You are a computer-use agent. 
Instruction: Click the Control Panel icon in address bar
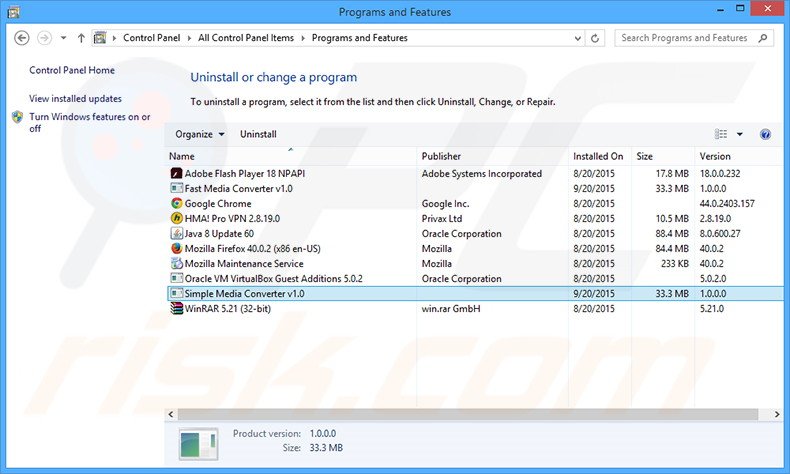click(x=100, y=38)
